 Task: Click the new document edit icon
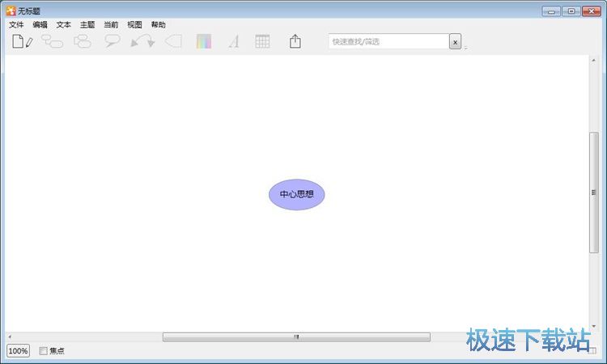(22, 41)
